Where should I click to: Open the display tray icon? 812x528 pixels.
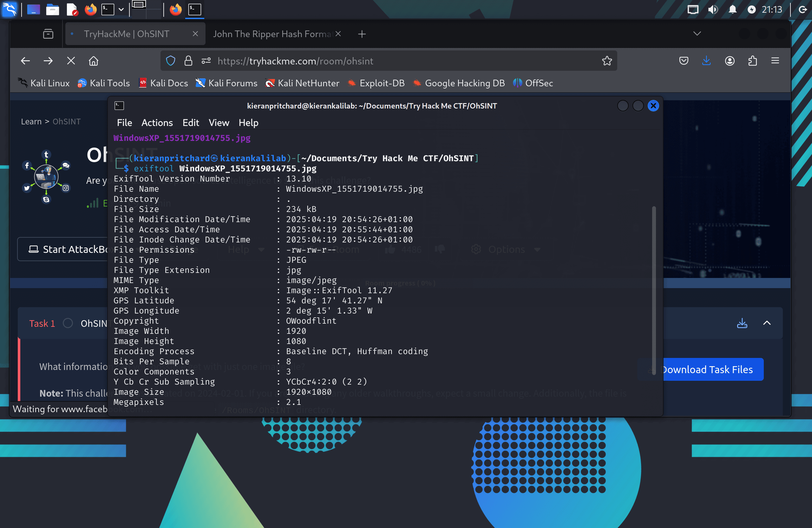pyautogui.click(x=693, y=9)
